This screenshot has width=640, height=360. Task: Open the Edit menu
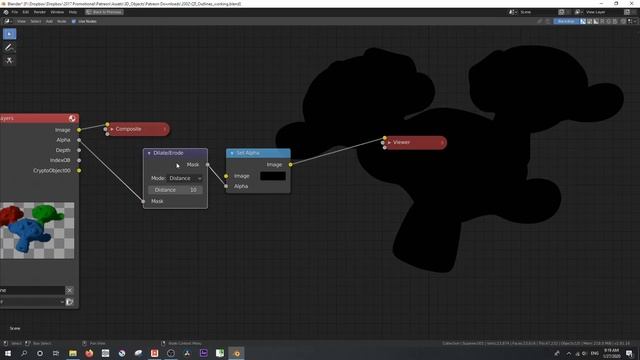pos(26,12)
